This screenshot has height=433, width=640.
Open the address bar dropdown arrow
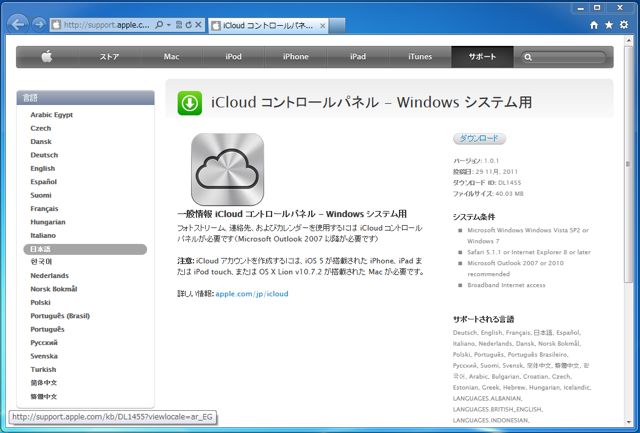tap(169, 25)
